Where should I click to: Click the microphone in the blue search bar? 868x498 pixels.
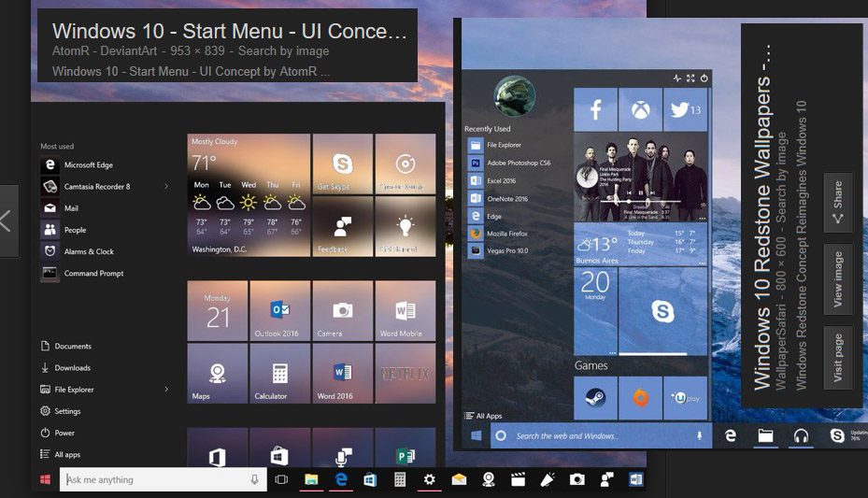point(699,436)
